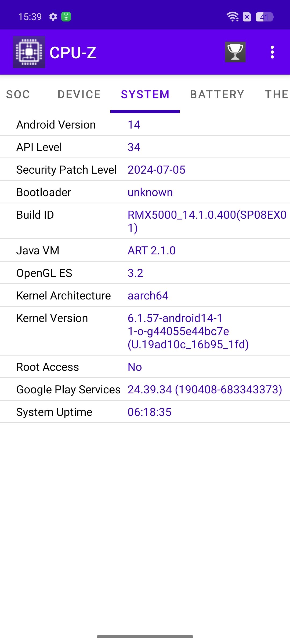This screenshot has height=644, width=290.
Task: Open the three-dot overflow menu
Action: point(272,52)
